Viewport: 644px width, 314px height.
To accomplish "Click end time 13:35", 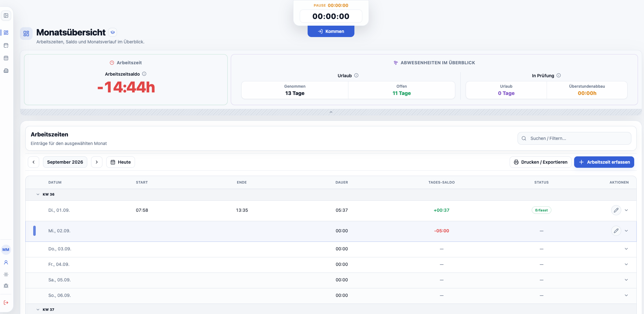I will [242, 210].
